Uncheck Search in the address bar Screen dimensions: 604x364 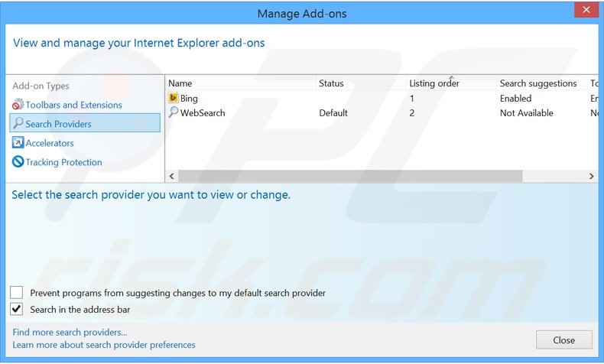pyautogui.click(x=17, y=309)
